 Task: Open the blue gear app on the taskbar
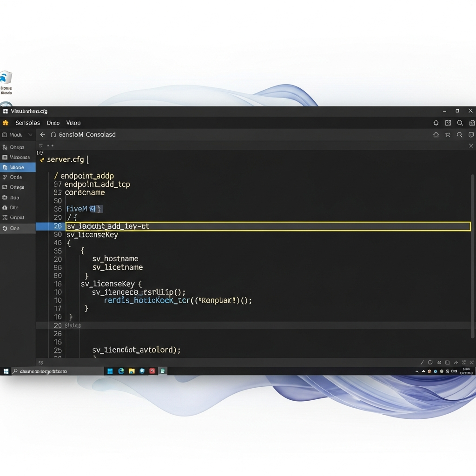[x=142, y=371]
